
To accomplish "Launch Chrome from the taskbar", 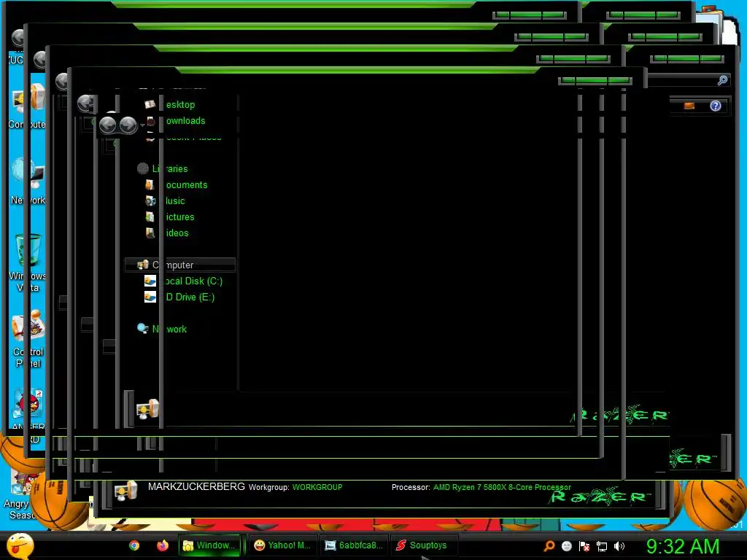I will 134,545.
